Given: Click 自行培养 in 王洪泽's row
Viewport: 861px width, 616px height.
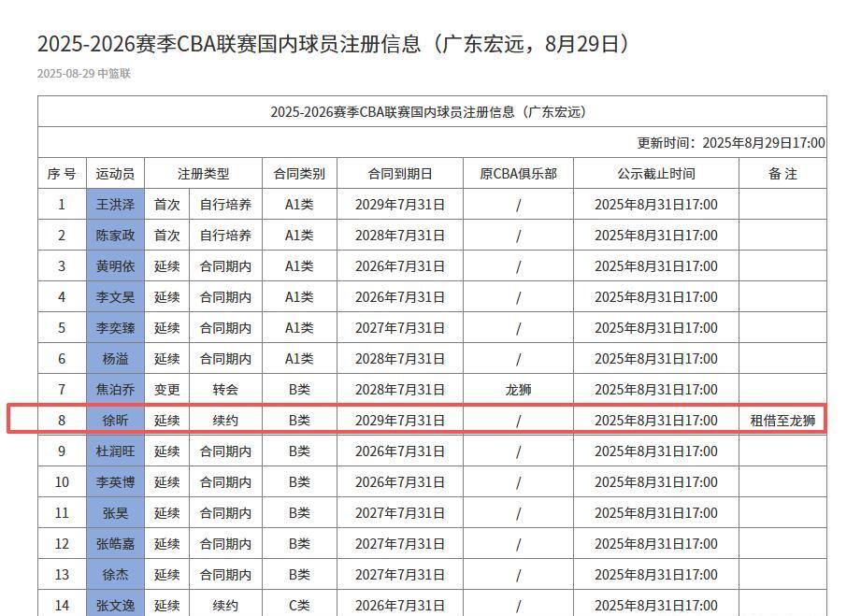Looking at the screenshot, I should click(x=225, y=204).
